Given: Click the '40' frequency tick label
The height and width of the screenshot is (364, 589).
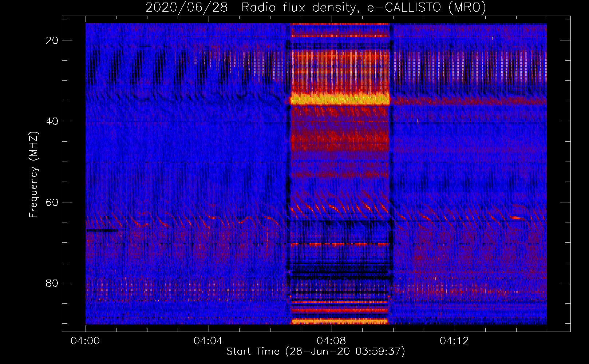Looking at the screenshot, I should 52,121.
